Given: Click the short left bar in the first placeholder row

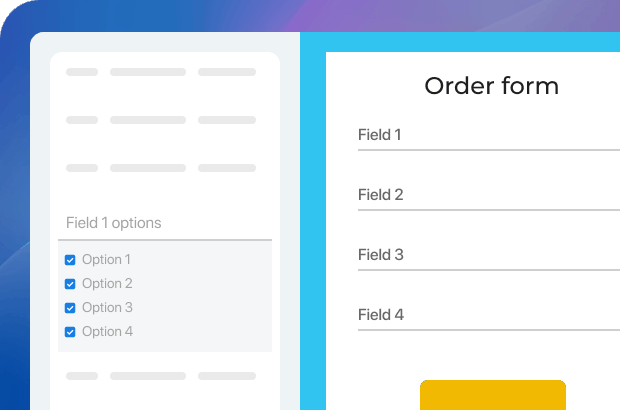Looking at the screenshot, I should pyautogui.click(x=82, y=72).
